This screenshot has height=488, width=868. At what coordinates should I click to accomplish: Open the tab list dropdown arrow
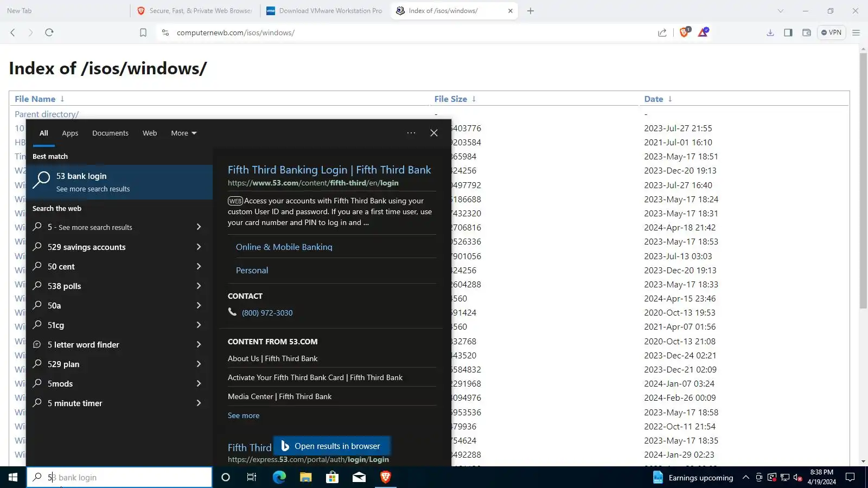[x=781, y=11]
